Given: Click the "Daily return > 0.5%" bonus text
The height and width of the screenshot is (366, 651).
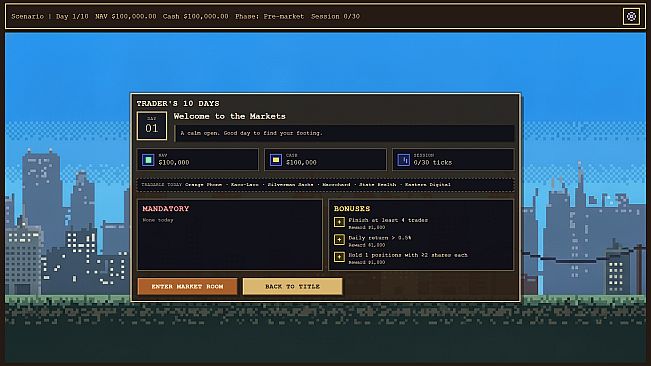Looking at the screenshot, I should [379, 238].
